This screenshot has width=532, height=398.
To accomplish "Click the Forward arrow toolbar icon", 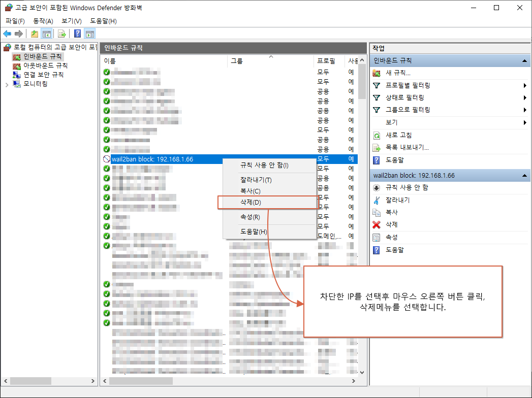I will tap(19, 34).
